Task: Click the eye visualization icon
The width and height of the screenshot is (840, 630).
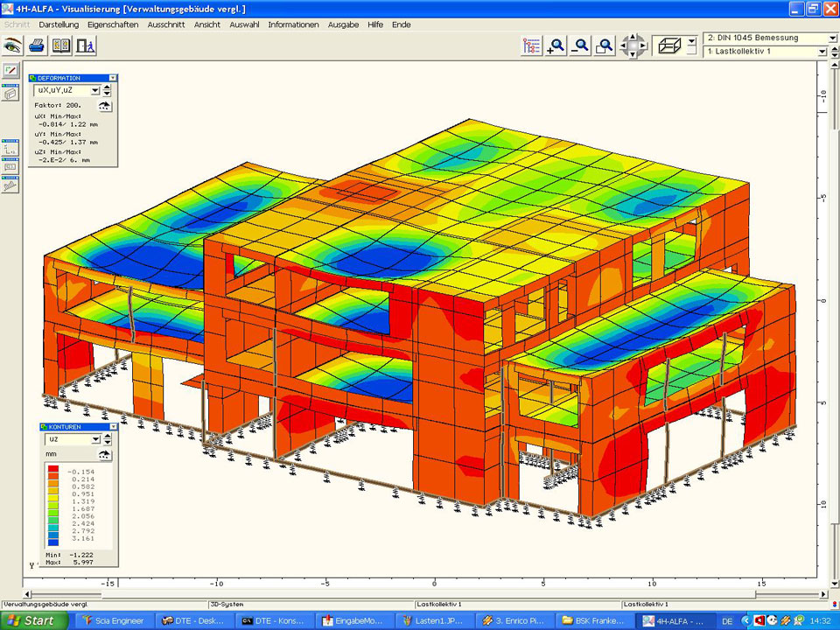Action: [12, 45]
